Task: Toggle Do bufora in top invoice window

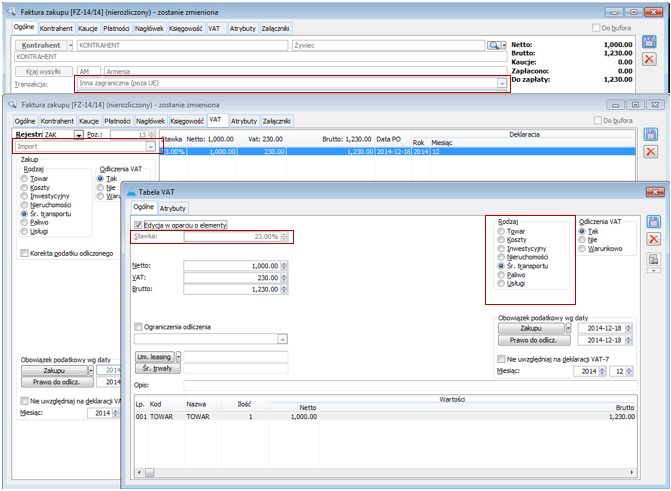Action: (x=596, y=28)
